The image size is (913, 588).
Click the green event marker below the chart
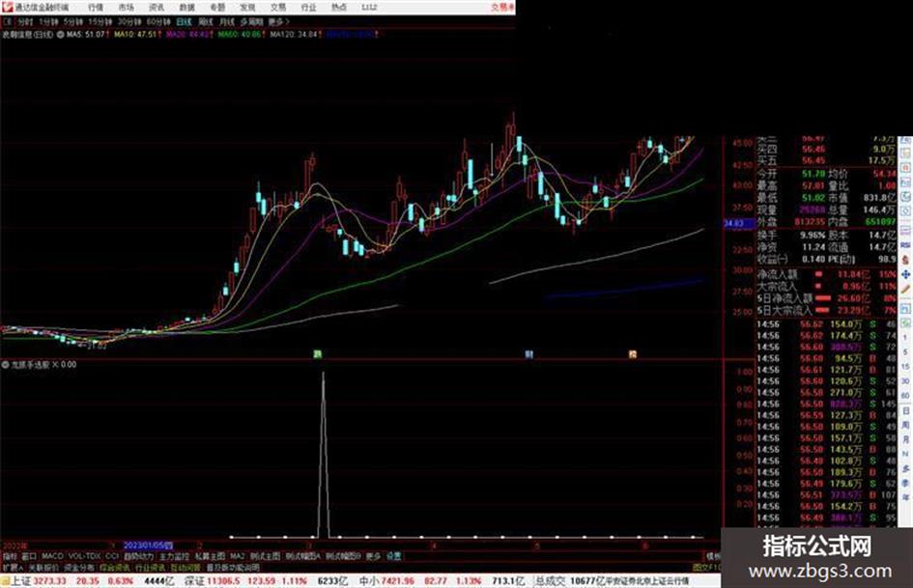coord(317,354)
